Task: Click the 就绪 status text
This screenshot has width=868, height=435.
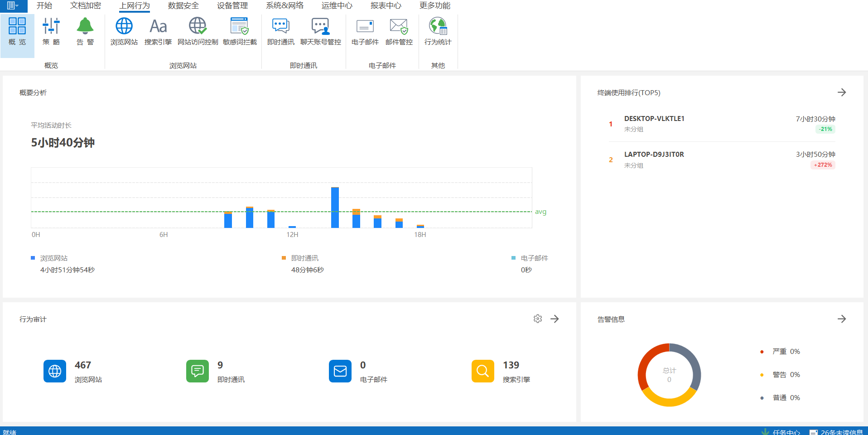Action: pos(10,432)
